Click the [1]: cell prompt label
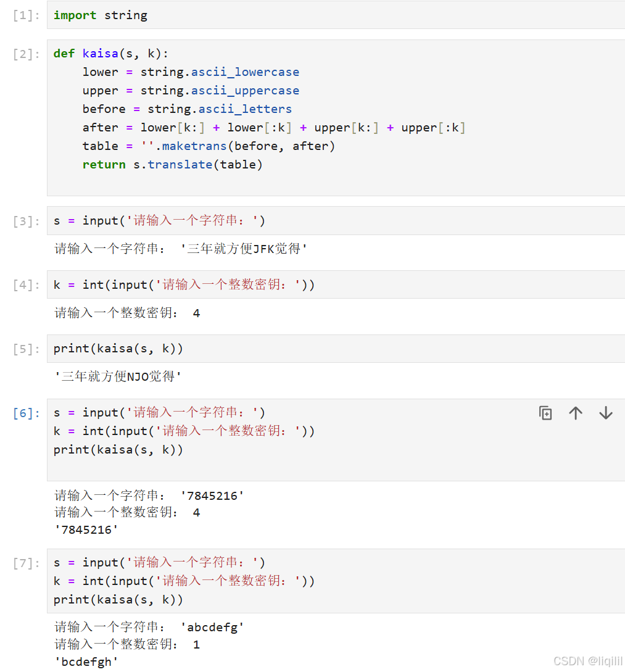This screenshot has height=672, width=625. click(26, 15)
